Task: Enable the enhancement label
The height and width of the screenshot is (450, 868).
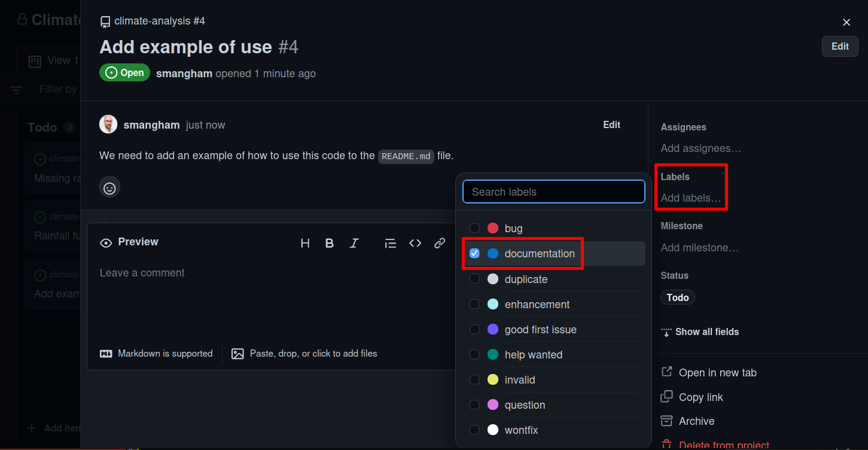Action: 474,304
